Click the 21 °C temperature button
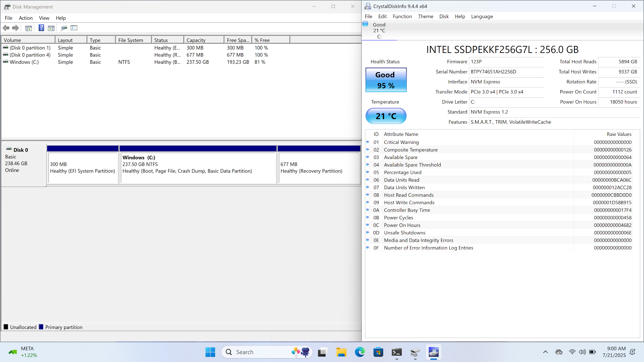 [386, 116]
